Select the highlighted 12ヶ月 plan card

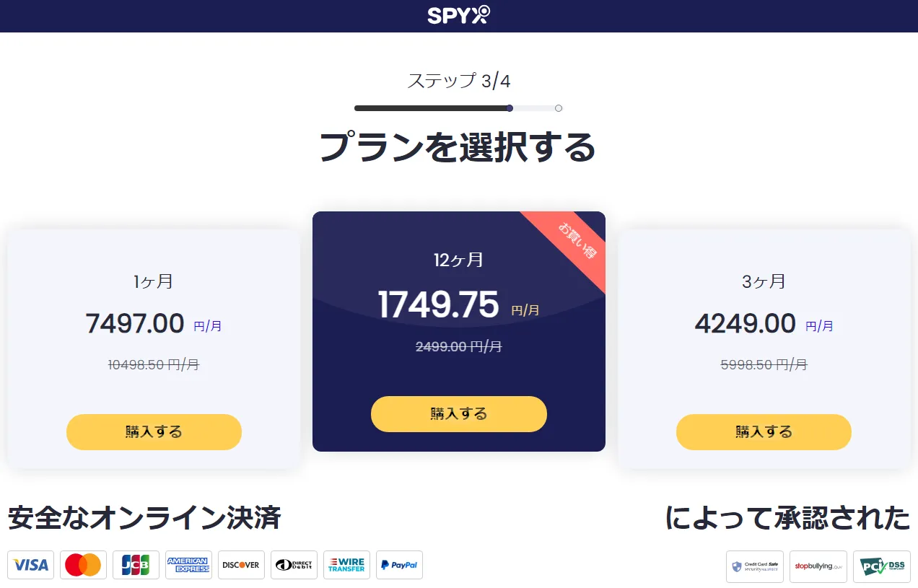(x=459, y=332)
